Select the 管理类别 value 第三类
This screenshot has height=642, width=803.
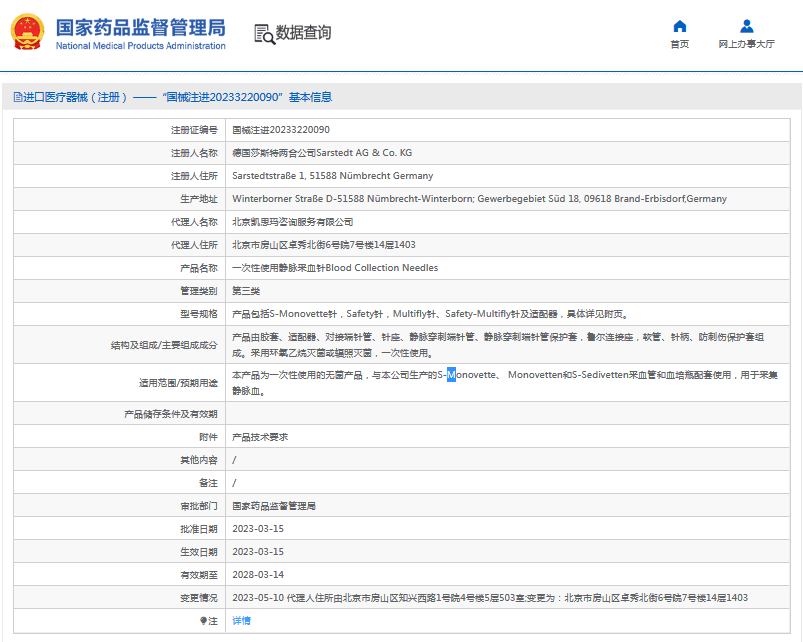(x=247, y=290)
